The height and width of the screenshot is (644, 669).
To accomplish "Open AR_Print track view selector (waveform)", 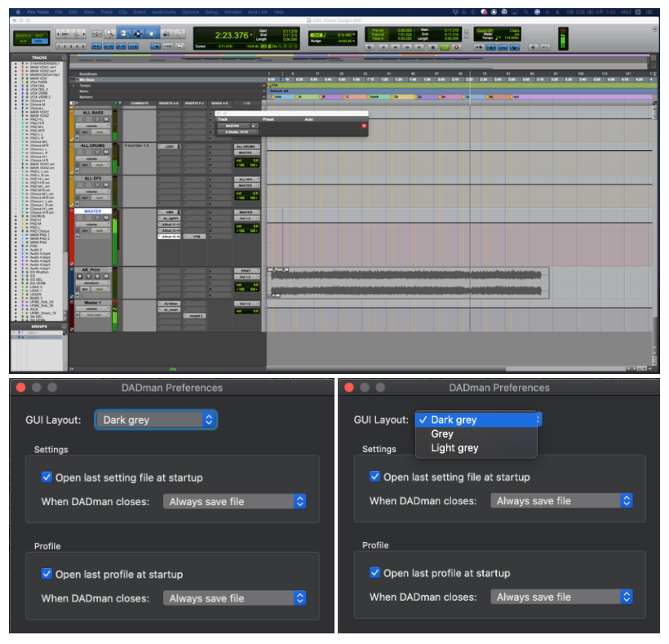I will pyautogui.click(x=92, y=283).
